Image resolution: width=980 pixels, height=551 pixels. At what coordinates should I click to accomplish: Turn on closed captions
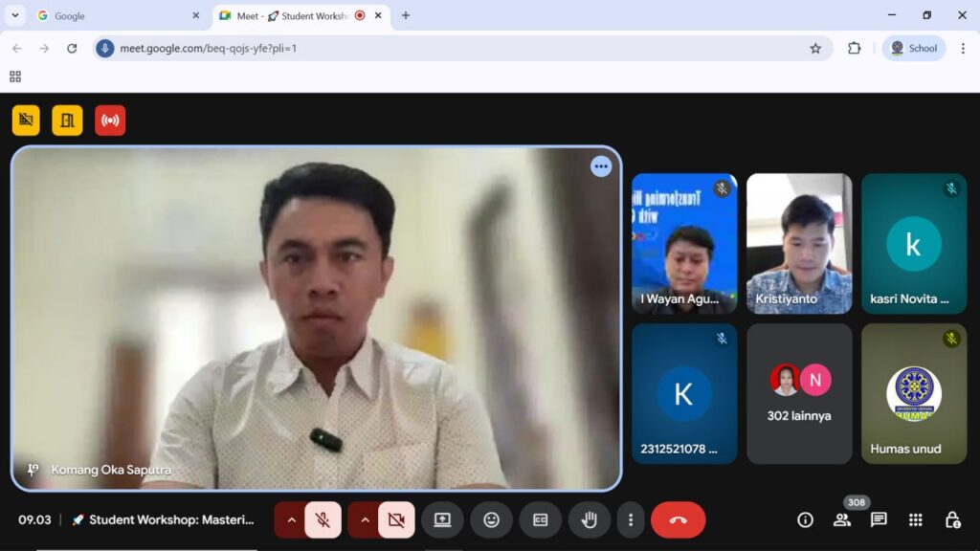(540, 519)
